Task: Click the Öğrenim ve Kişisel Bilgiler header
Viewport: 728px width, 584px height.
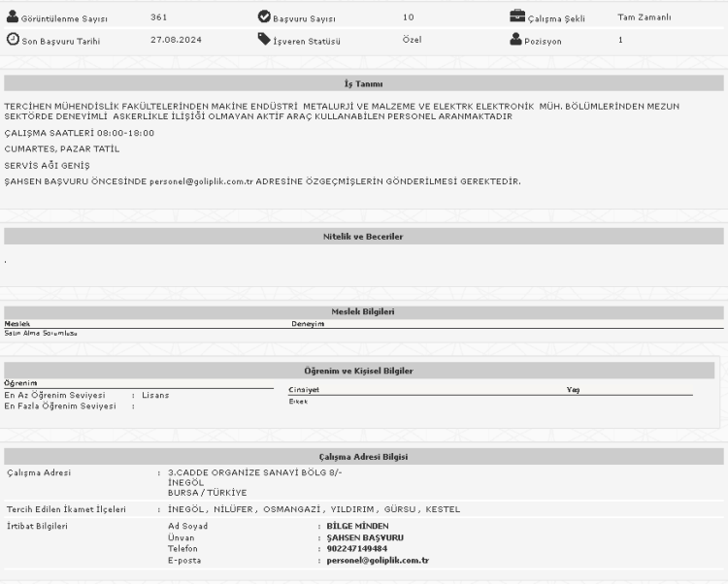Action: 359,371
